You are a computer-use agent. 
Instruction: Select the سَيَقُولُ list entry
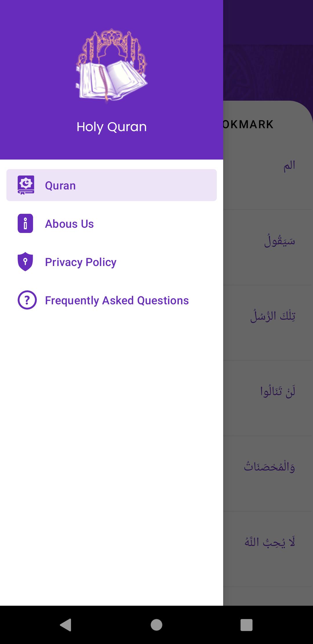(268, 247)
